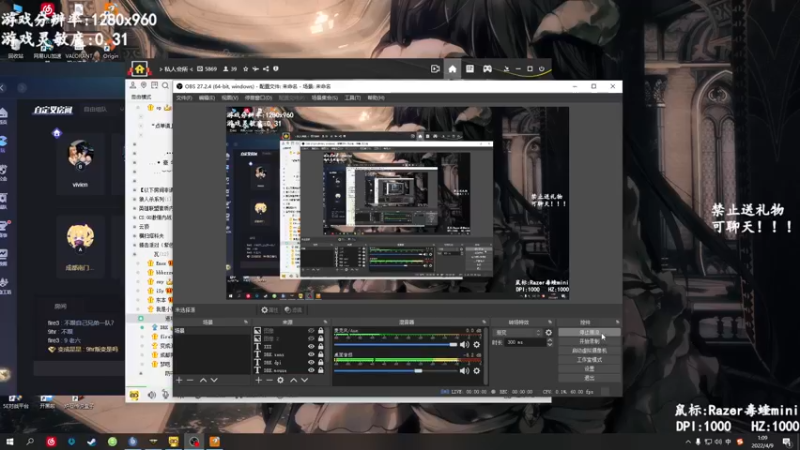Toggle visibility eye of DBK dpi source
The width and height of the screenshot is (800, 450).
(311, 362)
